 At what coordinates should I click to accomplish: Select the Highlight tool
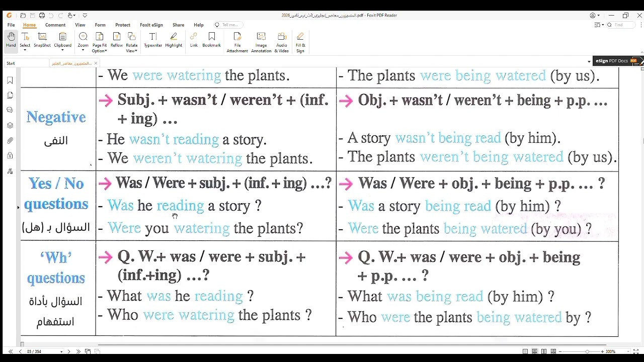tap(174, 40)
